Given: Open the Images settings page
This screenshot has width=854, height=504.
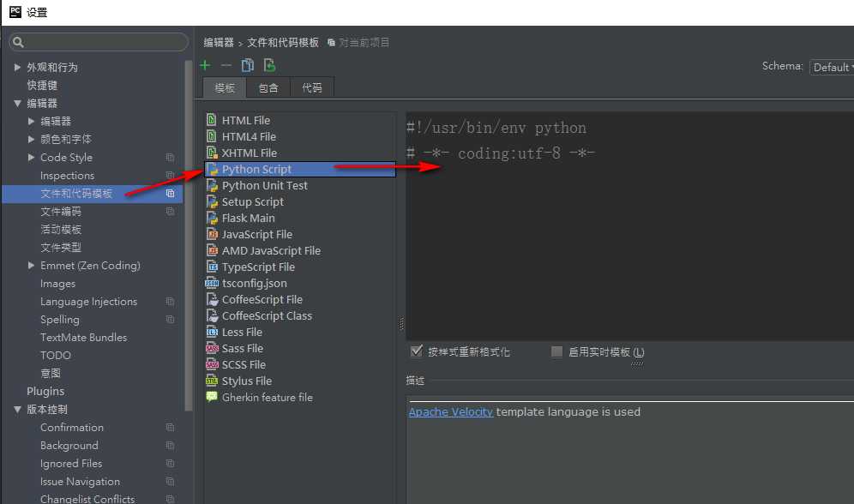Looking at the screenshot, I should [57, 284].
